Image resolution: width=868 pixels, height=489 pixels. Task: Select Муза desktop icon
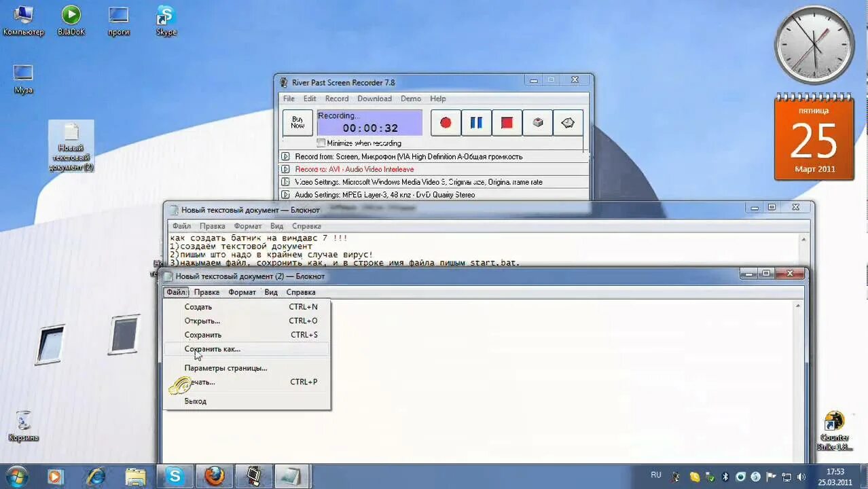(23, 79)
